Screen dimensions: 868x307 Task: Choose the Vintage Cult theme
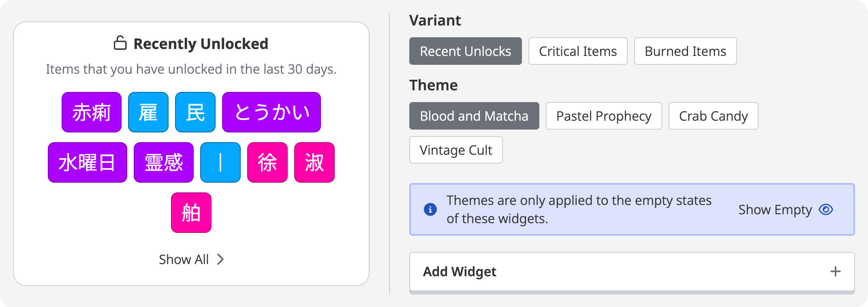[x=455, y=150]
